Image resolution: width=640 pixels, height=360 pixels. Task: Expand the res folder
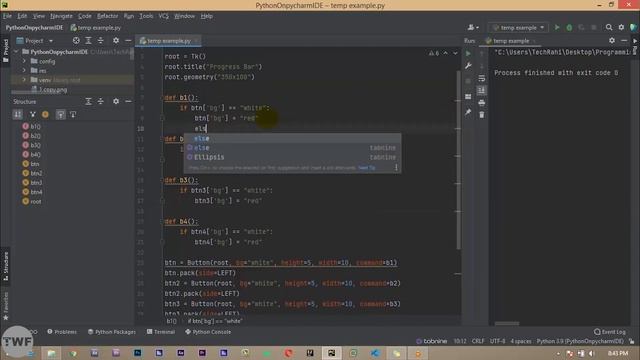click(24, 71)
